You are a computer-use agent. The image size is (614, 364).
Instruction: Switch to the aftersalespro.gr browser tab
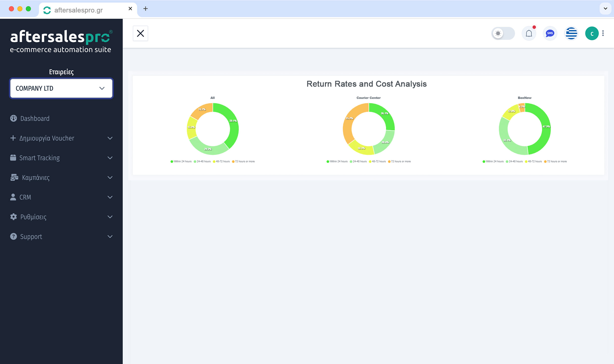coord(88,10)
